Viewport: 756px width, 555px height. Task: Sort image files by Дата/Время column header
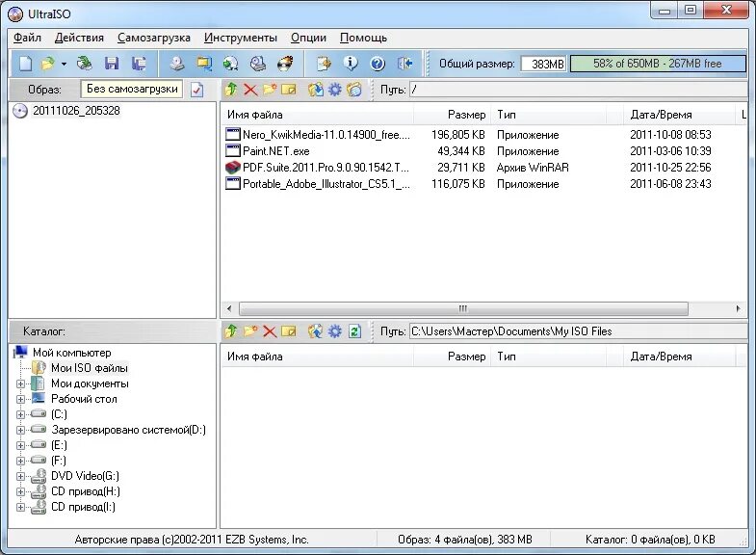click(x=679, y=115)
